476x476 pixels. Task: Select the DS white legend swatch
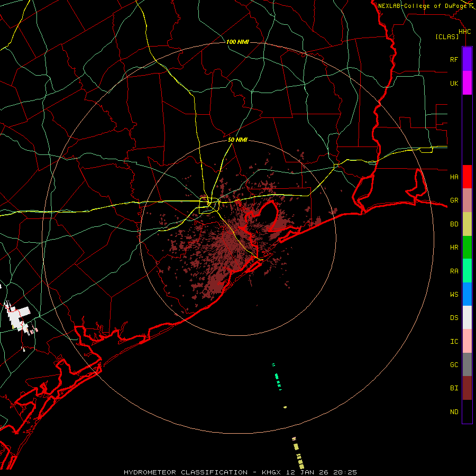(x=467, y=317)
